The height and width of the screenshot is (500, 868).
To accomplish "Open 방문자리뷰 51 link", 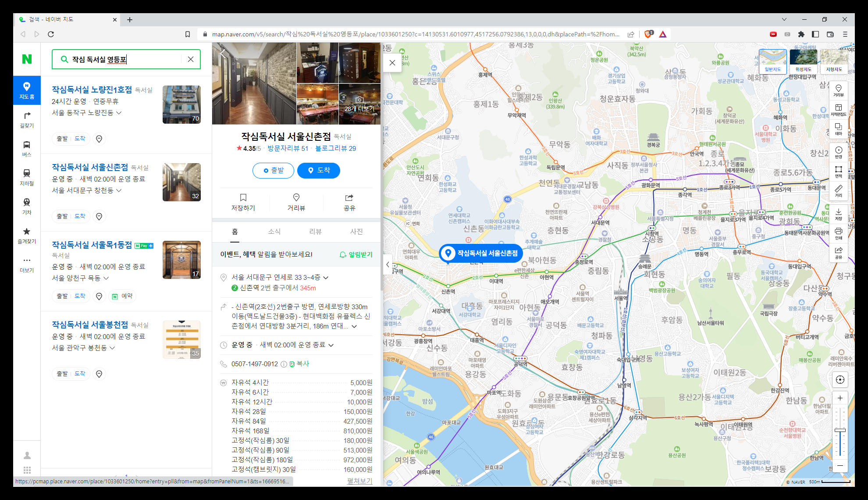I will (288, 149).
